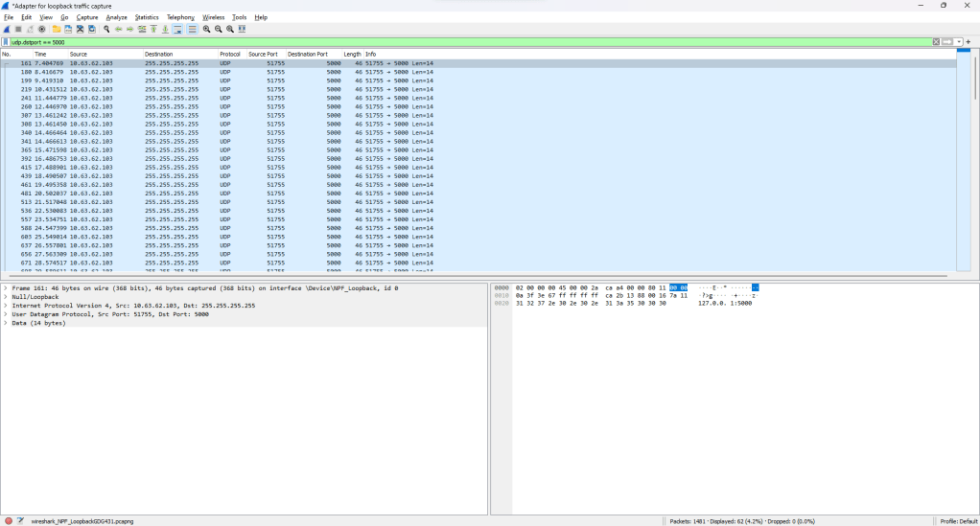The image size is (980, 526).
Task: Open the Statistics menu
Action: (147, 17)
